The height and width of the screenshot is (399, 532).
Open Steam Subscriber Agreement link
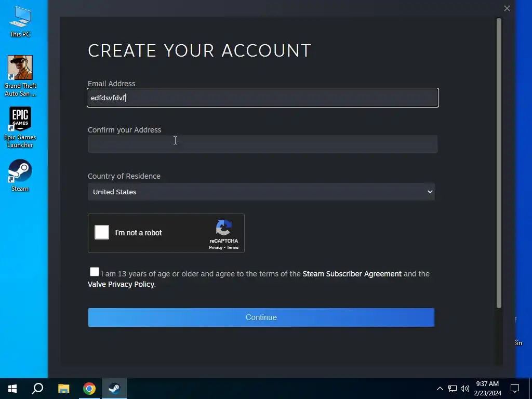(x=352, y=274)
